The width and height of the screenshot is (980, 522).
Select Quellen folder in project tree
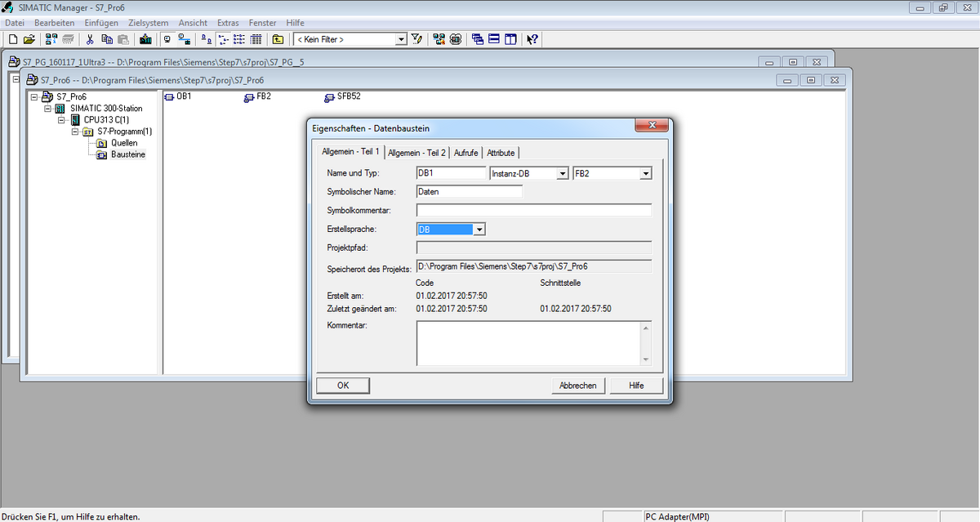point(123,143)
